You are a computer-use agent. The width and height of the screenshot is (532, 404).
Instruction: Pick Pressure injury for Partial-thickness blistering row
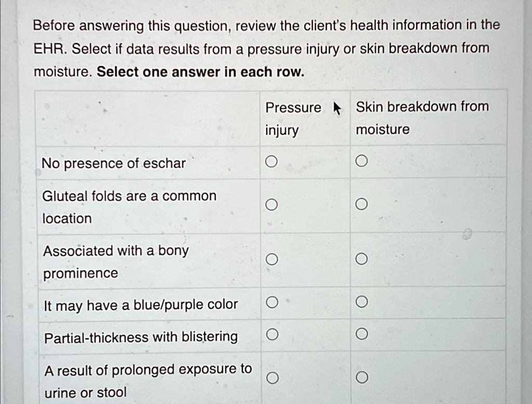click(272, 334)
